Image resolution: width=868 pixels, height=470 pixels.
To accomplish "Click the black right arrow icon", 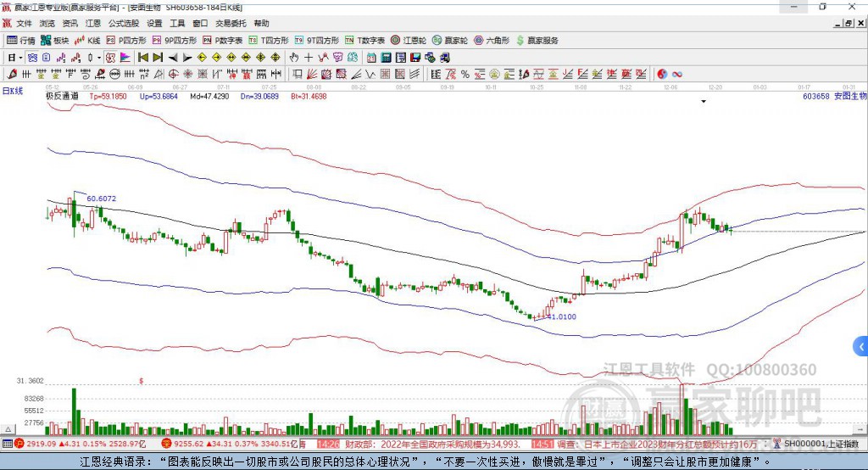I will [187, 58].
